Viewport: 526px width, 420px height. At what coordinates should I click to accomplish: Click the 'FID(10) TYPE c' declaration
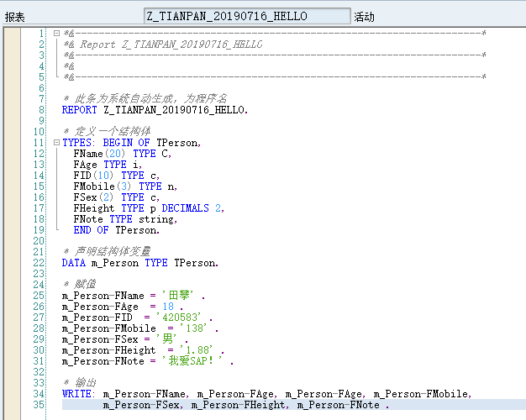pyautogui.click(x=117, y=176)
